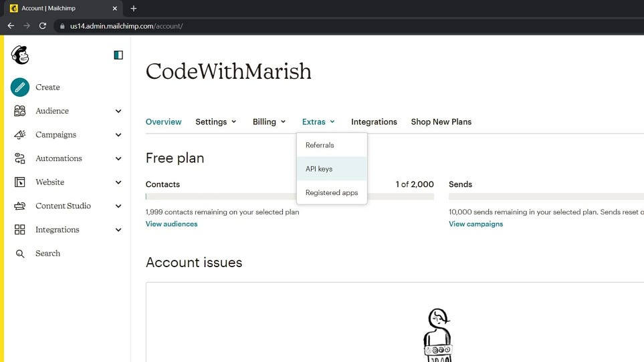This screenshot has height=362, width=644.
Task: Click "10,000 sends remaining" text
Action: tap(546, 212)
